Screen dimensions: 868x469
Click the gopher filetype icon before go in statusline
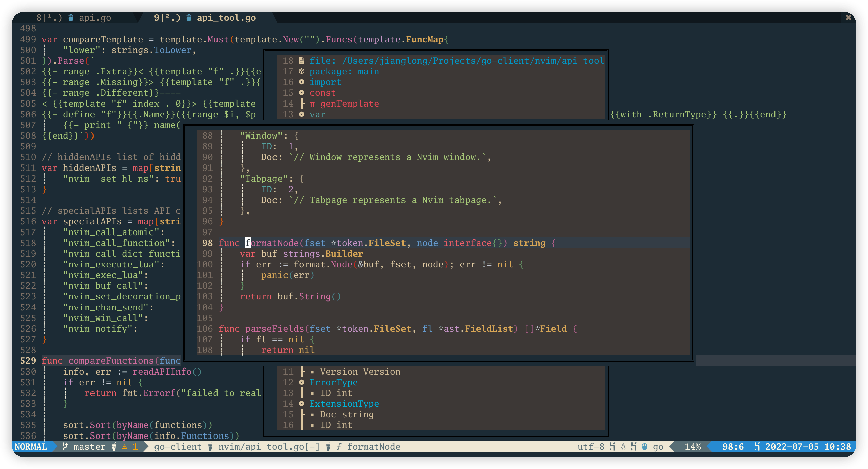point(644,447)
